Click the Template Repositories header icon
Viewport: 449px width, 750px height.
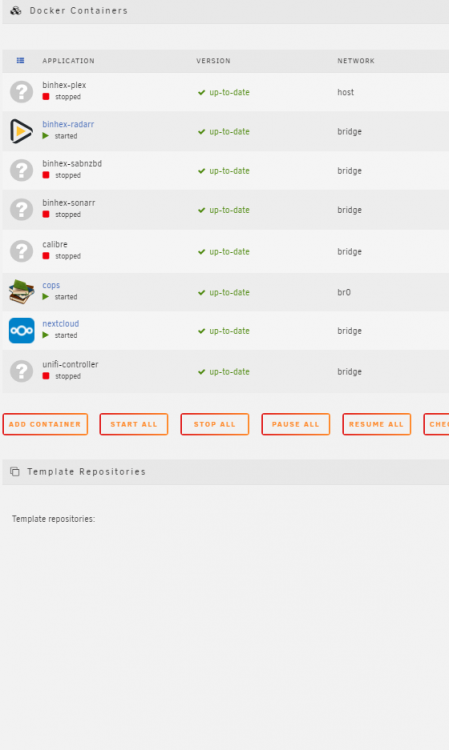(x=15, y=472)
